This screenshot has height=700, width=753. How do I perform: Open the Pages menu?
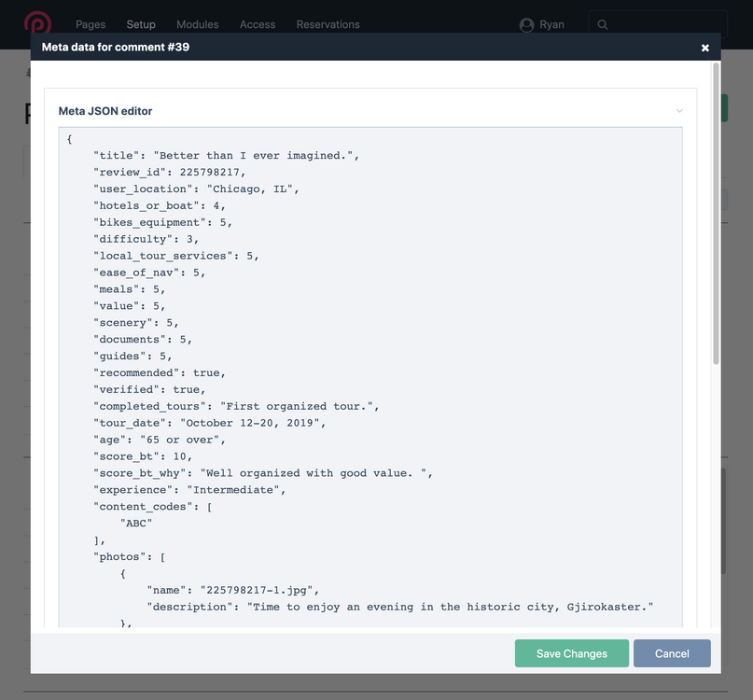coord(91,24)
